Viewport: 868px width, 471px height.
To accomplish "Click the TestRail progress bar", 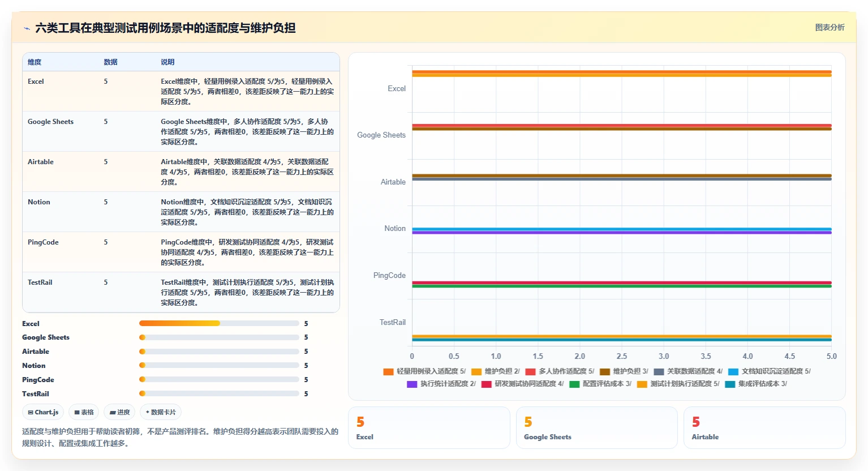I will [x=219, y=393].
